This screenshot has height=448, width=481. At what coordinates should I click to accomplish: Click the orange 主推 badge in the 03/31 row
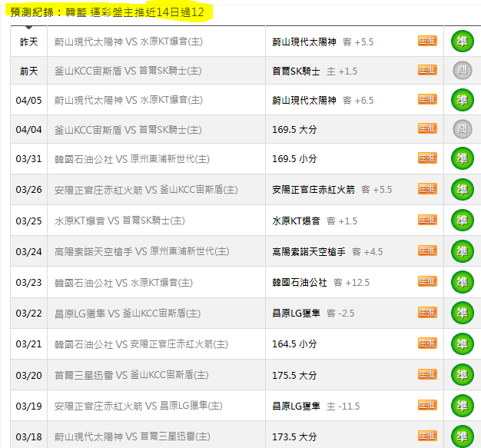(427, 158)
